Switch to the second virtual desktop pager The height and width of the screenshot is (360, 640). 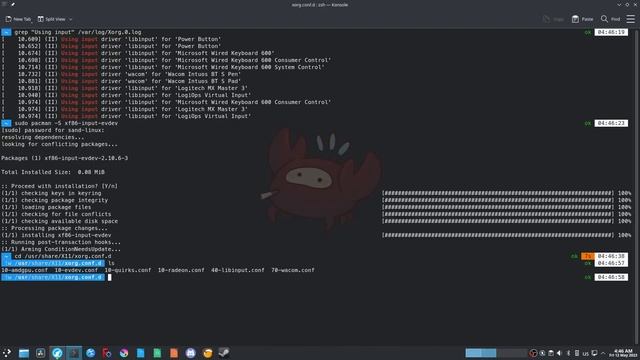489,353
